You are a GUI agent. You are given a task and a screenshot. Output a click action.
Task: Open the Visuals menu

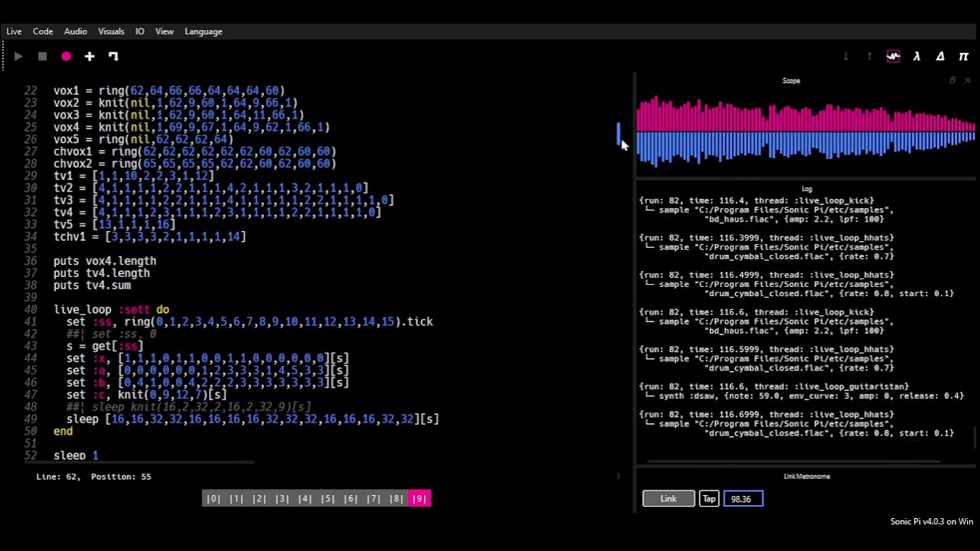(111, 31)
